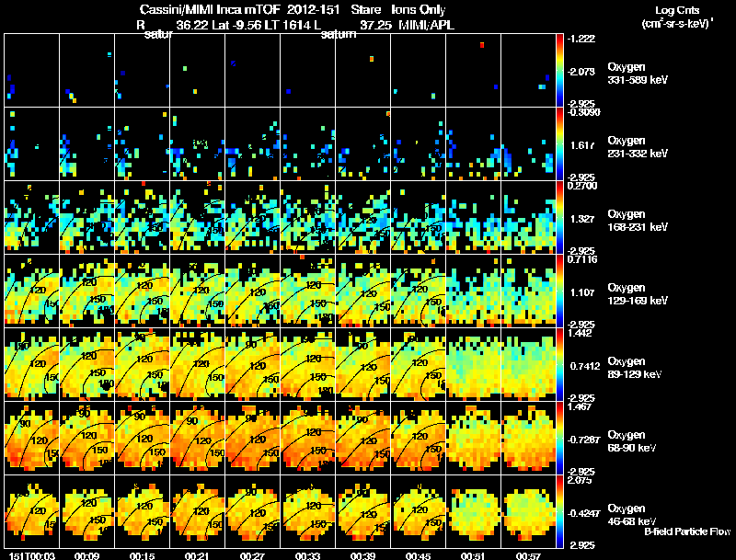The width and height of the screenshot is (736, 560).
Task: Open first thumbnail in 68-90 keV row
Action: [x=32, y=438]
